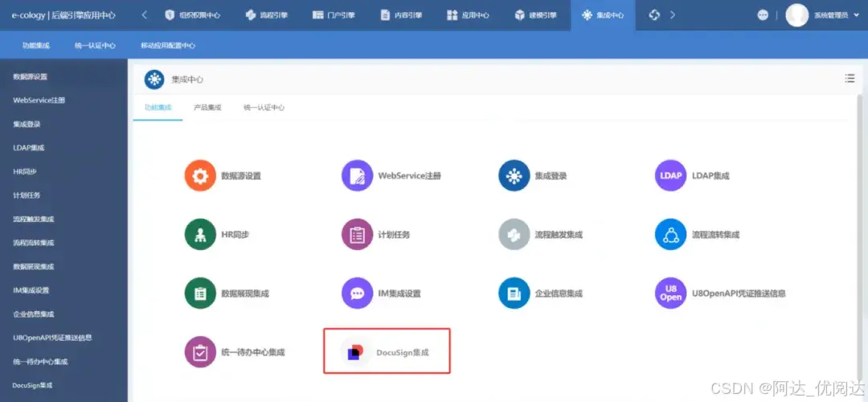The width and height of the screenshot is (868, 402).
Task: Open the 统一待办中心集成 checklist icon
Action: coord(200,351)
